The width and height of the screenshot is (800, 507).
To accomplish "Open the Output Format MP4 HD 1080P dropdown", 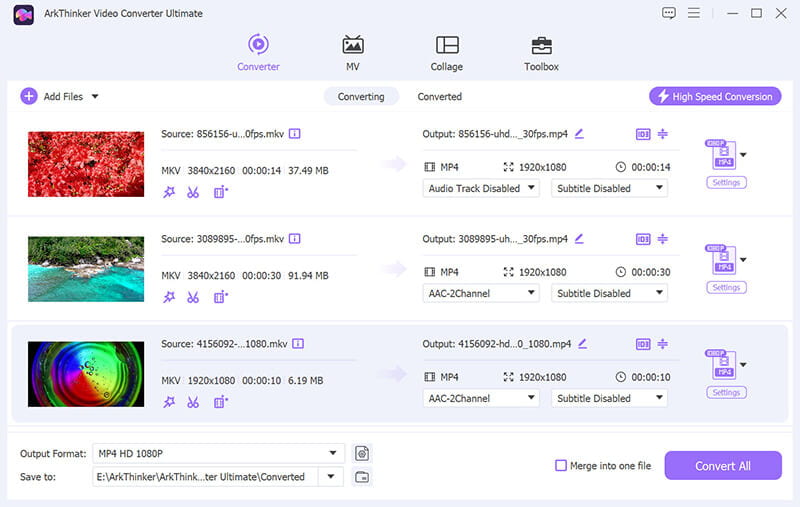I will [218, 453].
